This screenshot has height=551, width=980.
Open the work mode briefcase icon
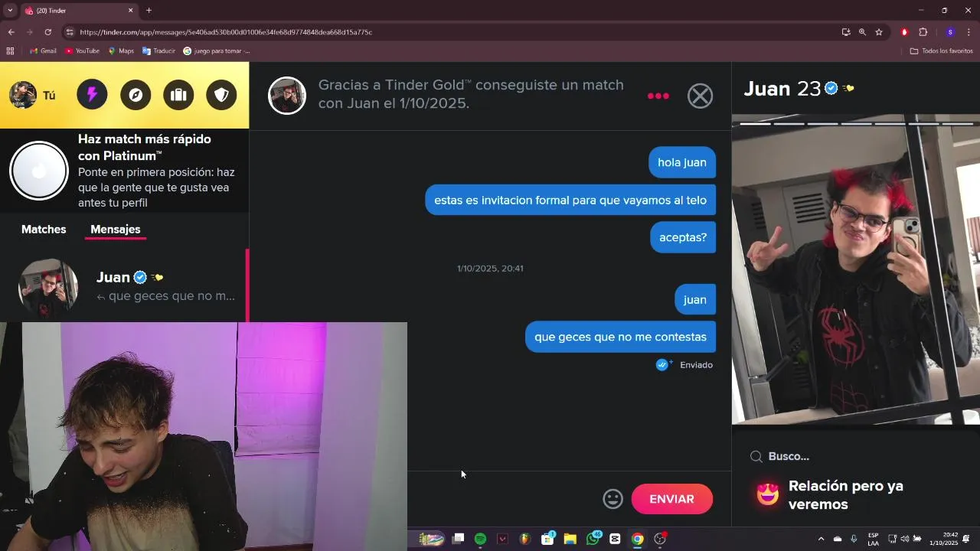[178, 95]
